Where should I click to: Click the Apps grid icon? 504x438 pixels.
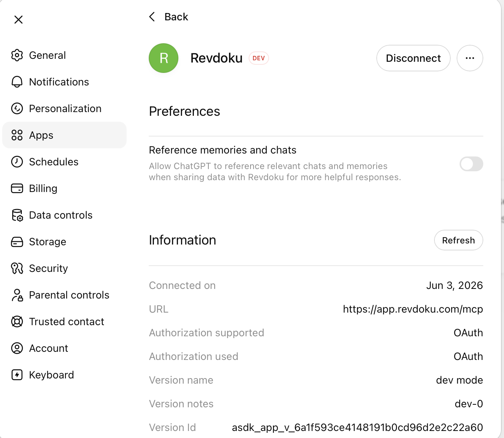17,135
